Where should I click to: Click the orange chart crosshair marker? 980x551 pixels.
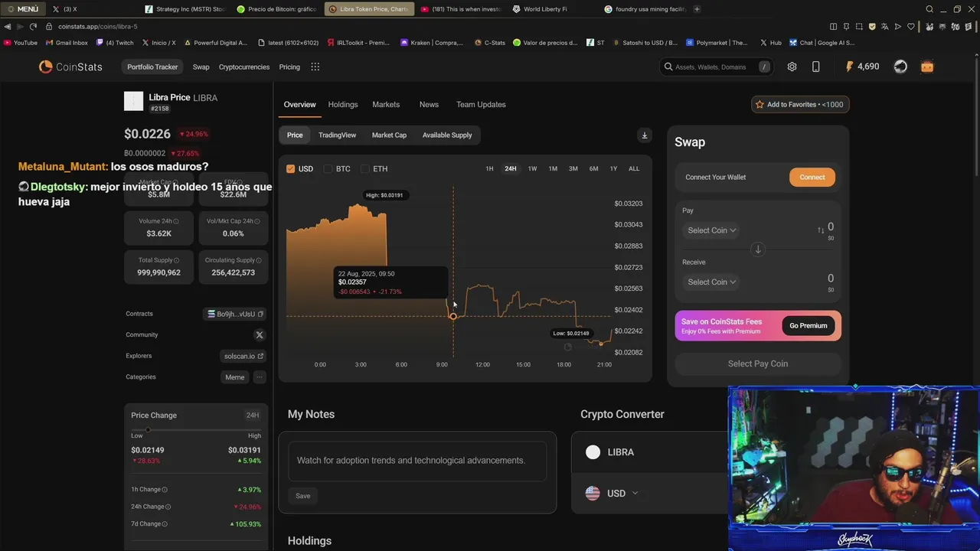point(453,316)
